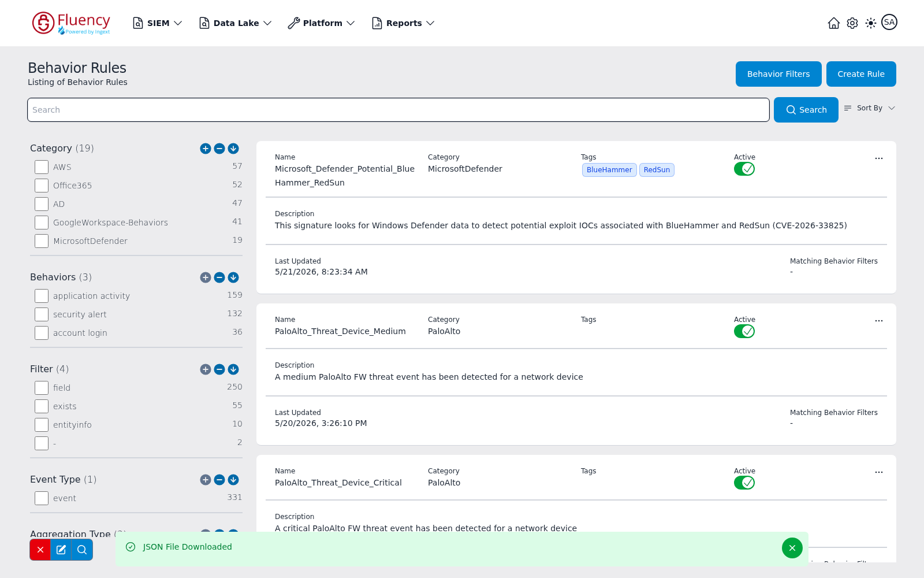Select the PaloAlto_Threat_Device_Critical rule name
924x578 pixels.
pyautogui.click(x=338, y=483)
